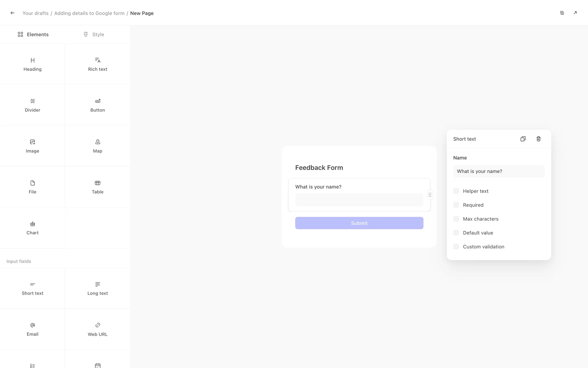The width and height of the screenshot is (588, 368).
Task: Click the link icon in top bar
Action: pyautogui.click(x=562, y=13)
